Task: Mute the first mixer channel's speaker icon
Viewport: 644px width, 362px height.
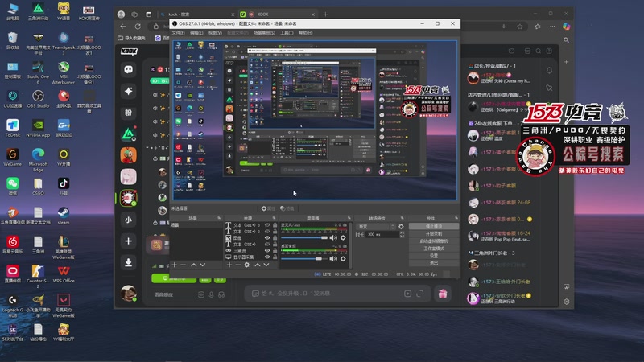Action: pos(333,237)
